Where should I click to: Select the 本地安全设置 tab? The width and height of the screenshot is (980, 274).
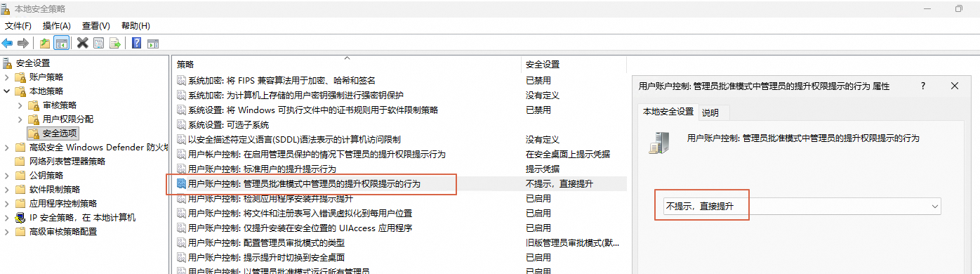tap(668, 112)
